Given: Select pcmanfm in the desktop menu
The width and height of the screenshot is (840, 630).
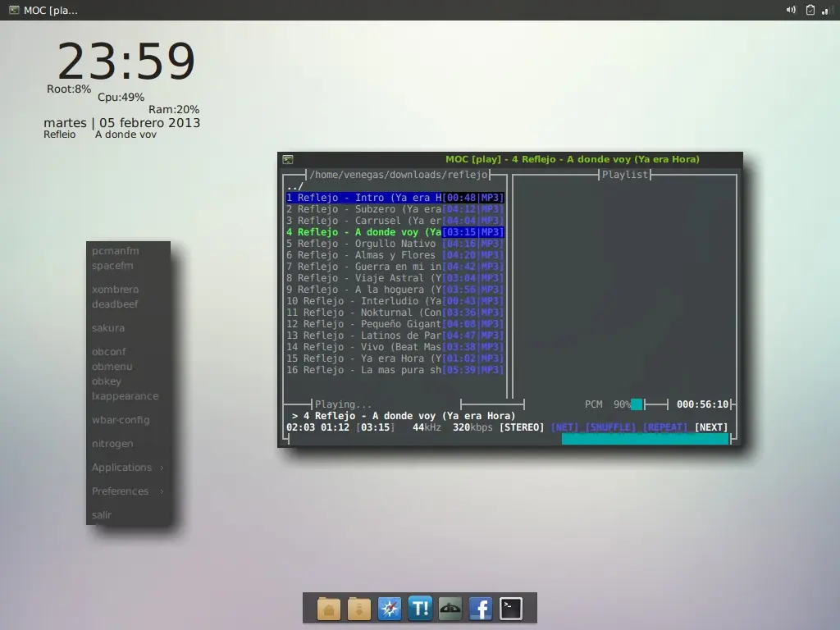Looking at the screenshot, I should [x=115, y=251].
